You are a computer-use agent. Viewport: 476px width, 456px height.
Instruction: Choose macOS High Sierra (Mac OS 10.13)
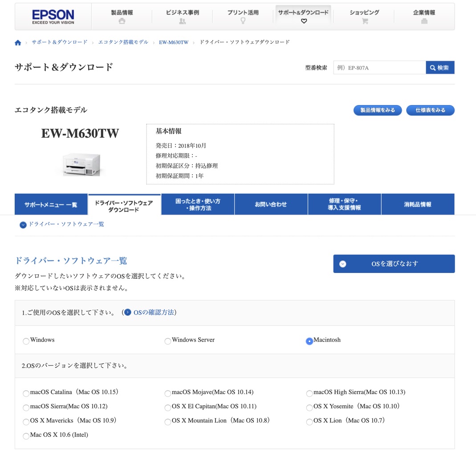[x=309, y=393]
